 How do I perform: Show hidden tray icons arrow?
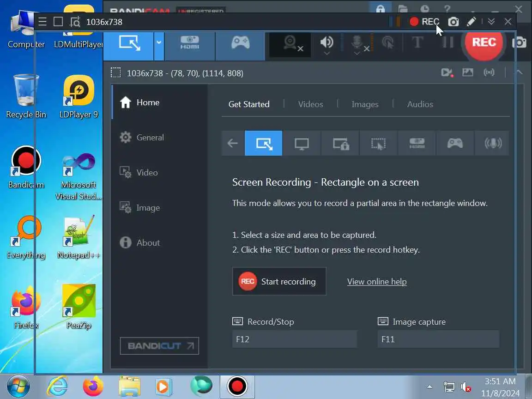click(x=429, y=387)
